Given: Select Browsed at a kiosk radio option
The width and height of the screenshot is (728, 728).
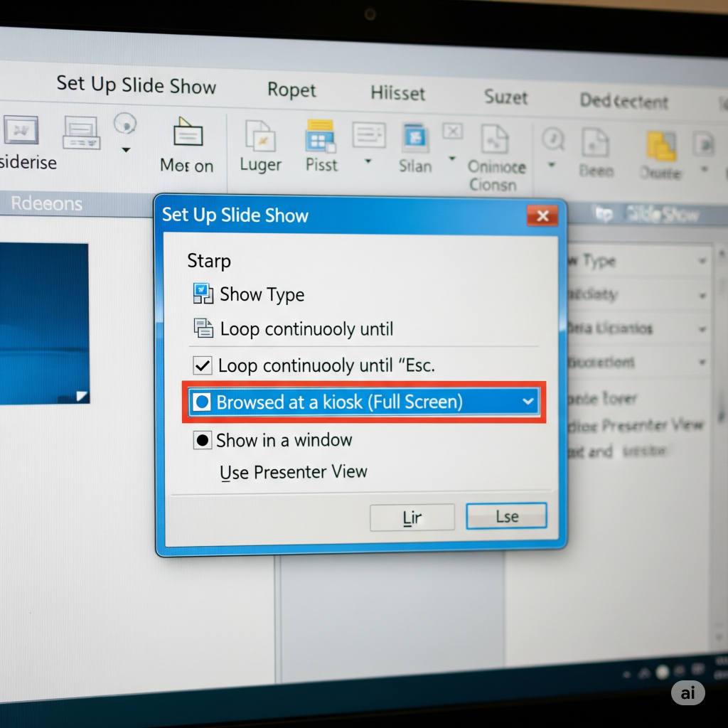Looking at the screenshot, I should click(x=203, y=402).
